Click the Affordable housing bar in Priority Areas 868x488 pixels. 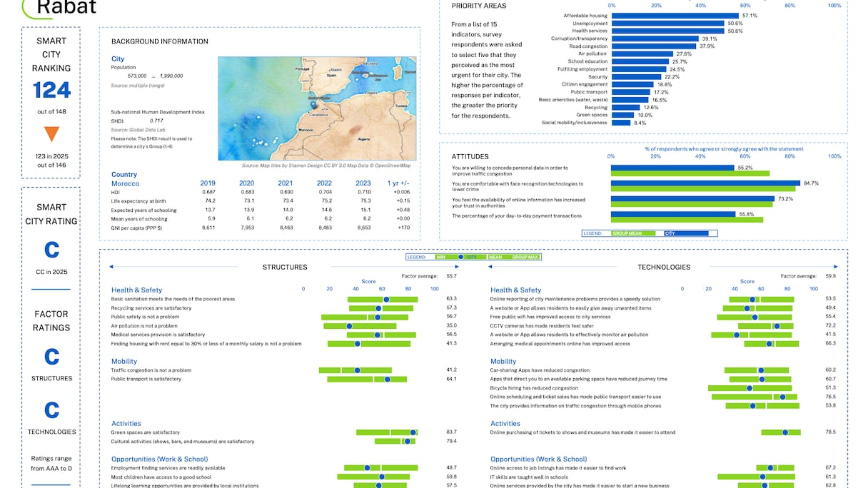(x=675, y=16)
